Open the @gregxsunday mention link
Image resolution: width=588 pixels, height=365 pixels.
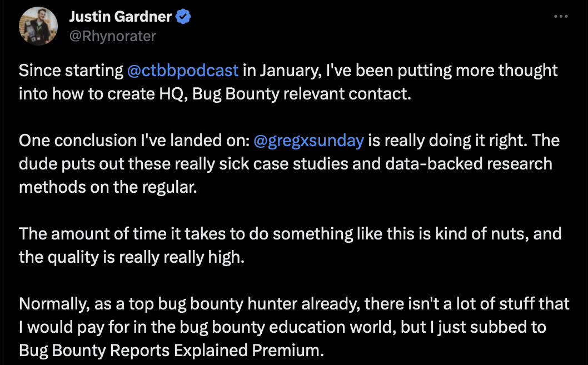click(x=308, y=141)
